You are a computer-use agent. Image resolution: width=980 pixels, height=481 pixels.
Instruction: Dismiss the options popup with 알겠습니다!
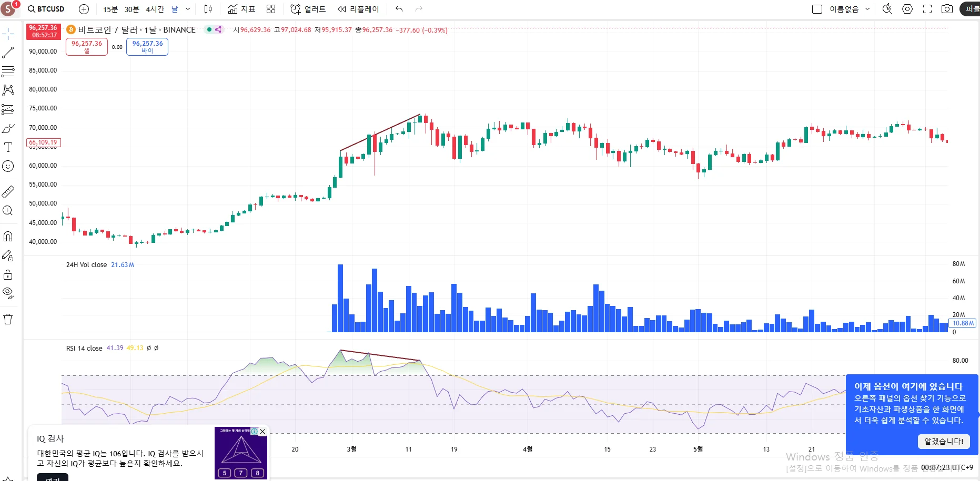coord(944,442)
